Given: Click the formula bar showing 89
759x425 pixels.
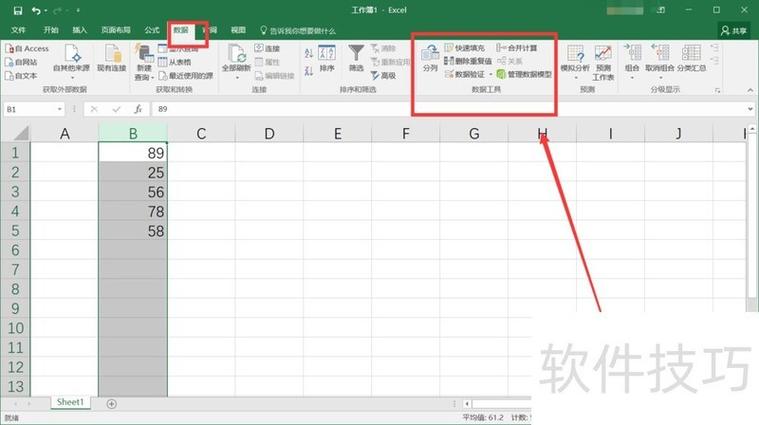Looking at the screenshot, I should pos(448,109).
